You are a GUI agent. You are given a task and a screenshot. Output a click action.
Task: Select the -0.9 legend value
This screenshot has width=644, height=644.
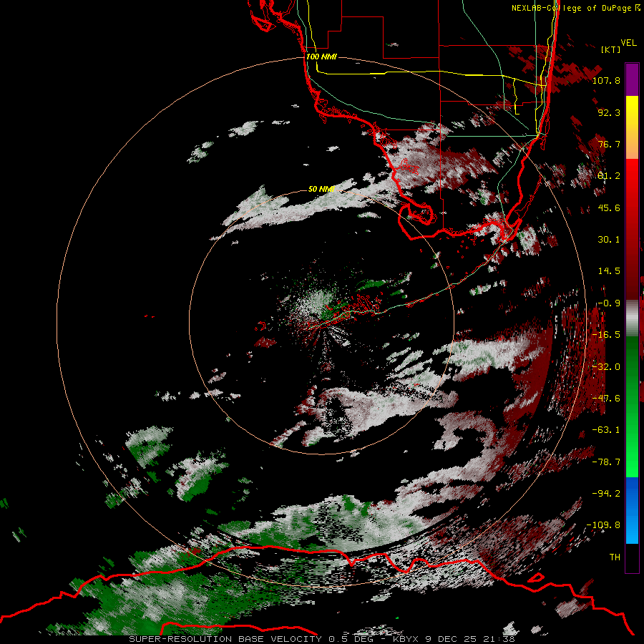(608, 303)
